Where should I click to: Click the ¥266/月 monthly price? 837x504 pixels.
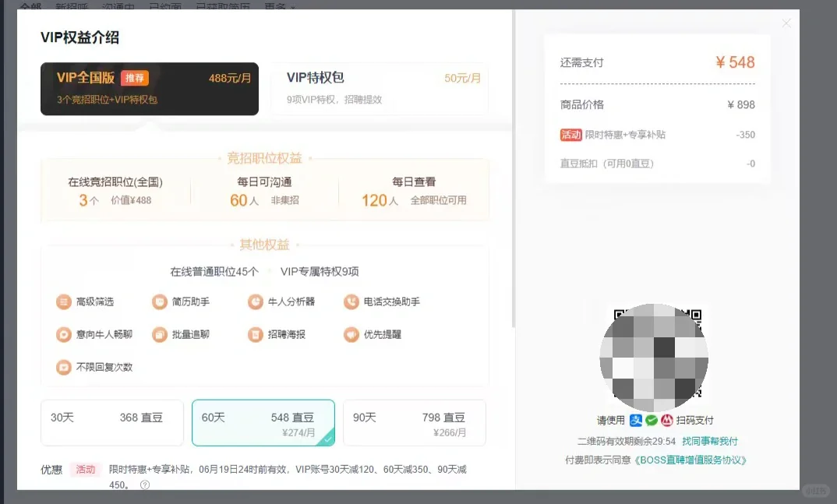coord(450,432)
